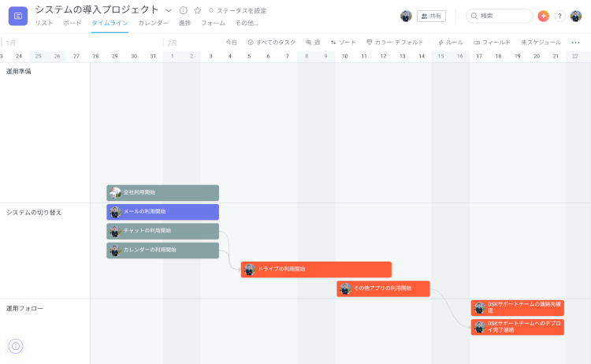
Task: Switch to the ボード tab
Action: point(72,24)
